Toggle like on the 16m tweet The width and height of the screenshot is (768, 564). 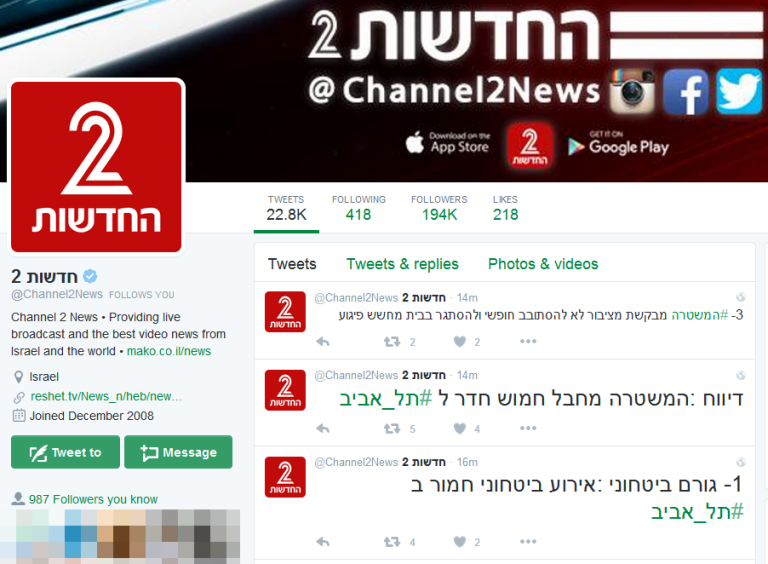tap(459, 541)
